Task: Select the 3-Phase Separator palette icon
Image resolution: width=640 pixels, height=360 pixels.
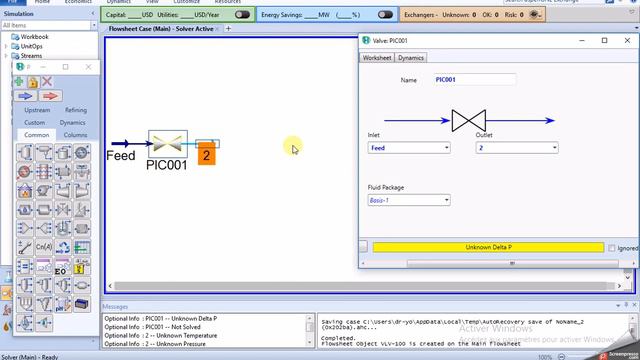Action: tap(44, 153)
